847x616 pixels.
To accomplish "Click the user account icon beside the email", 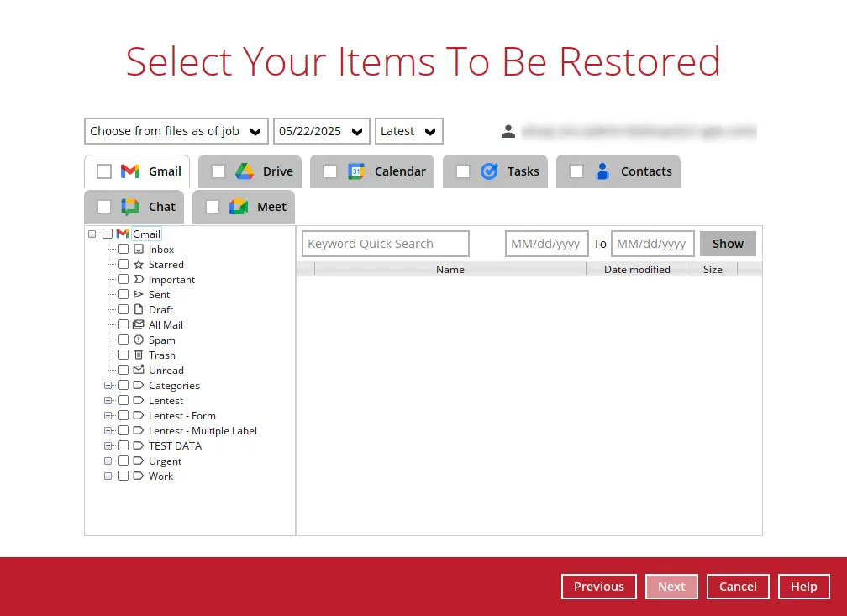I will pos(508,131).
